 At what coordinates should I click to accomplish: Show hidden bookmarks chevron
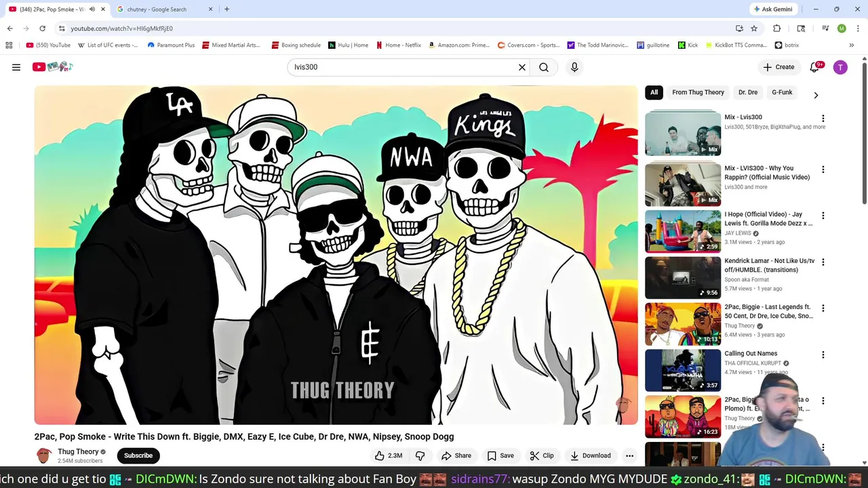pyautogui.click(x=852, y=45)
